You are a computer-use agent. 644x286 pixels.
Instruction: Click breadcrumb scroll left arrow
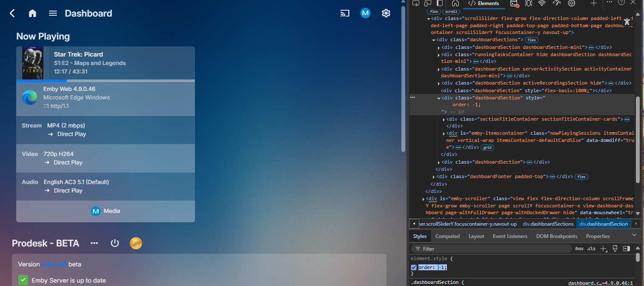point(414,224)
